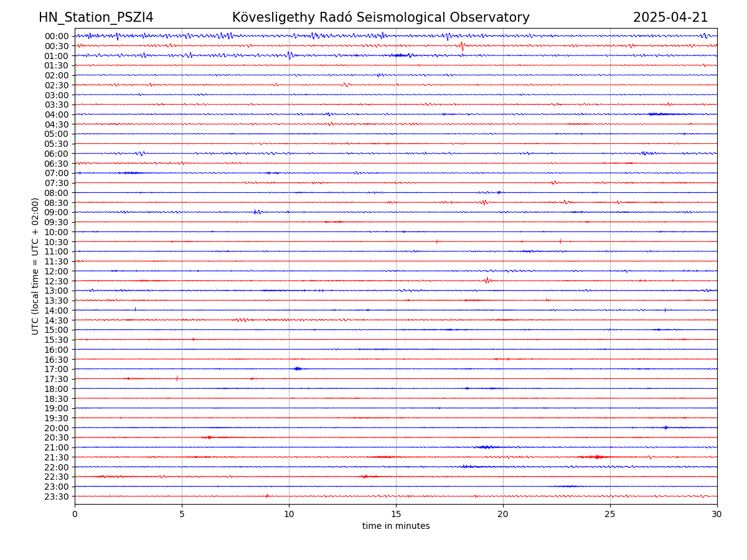Click the x-axis tick label 0
Screen dimensions: 747x560
click(75, 515)
